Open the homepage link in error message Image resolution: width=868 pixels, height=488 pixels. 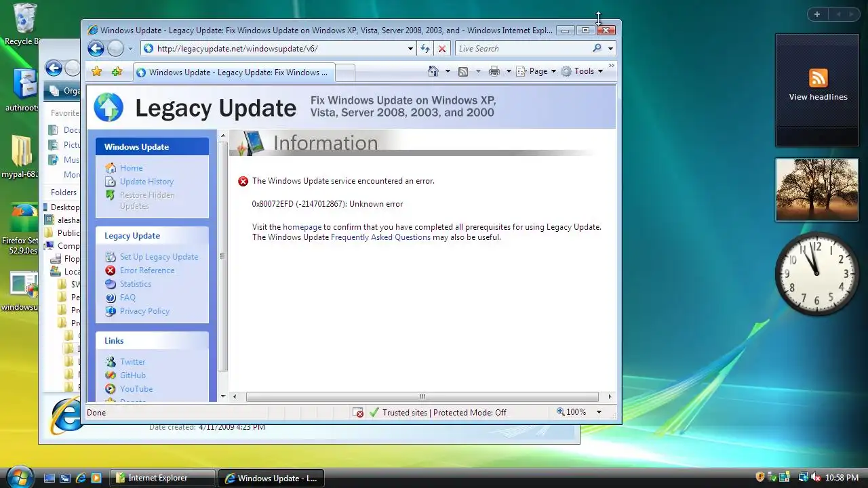pos(302,227)
